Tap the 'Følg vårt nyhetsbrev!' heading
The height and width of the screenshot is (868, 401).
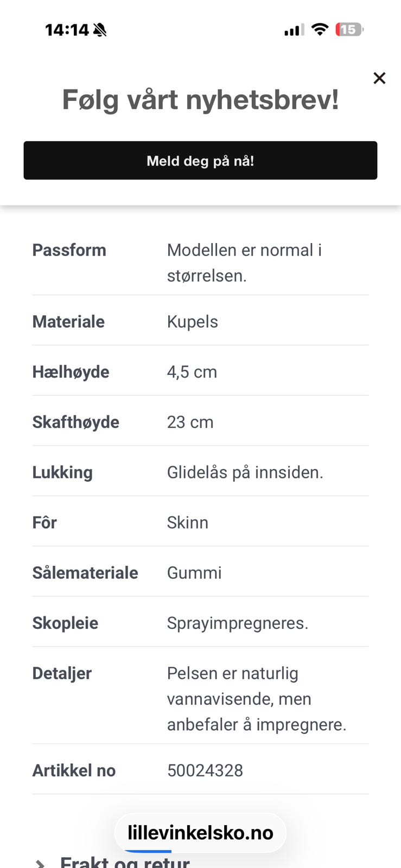[200, 100]
